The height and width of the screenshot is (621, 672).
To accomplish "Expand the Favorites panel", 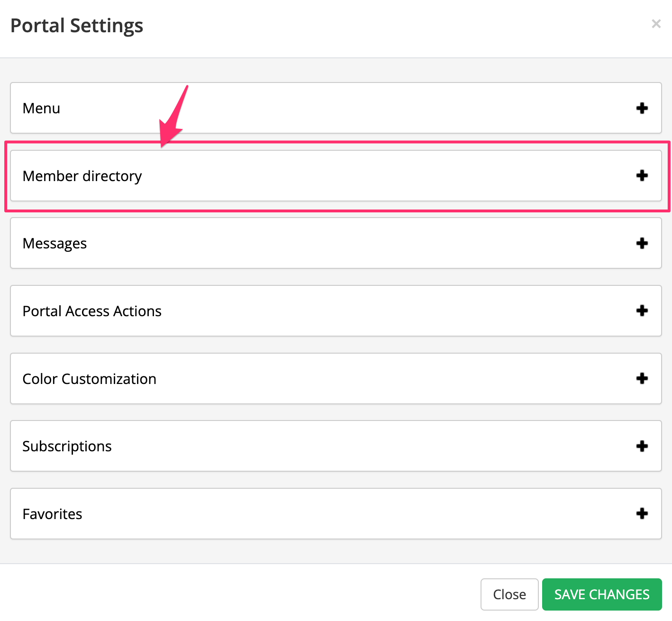I will [336, 513].
